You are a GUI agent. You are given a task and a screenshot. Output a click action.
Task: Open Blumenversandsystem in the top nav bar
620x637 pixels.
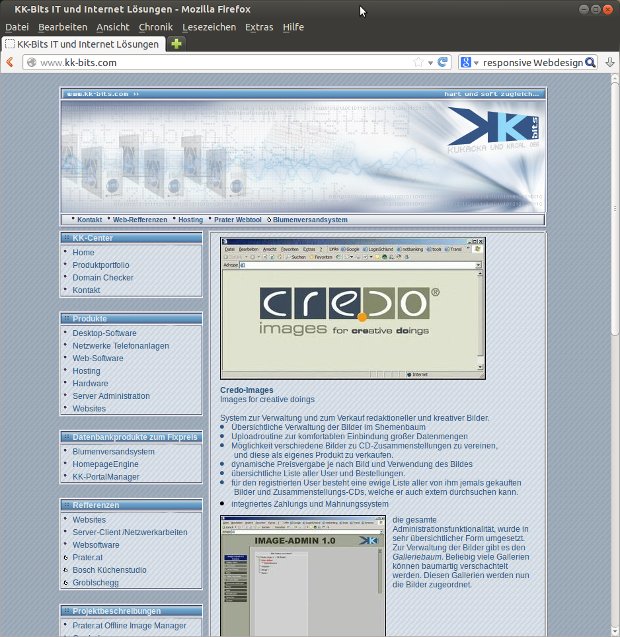(310, 220)
